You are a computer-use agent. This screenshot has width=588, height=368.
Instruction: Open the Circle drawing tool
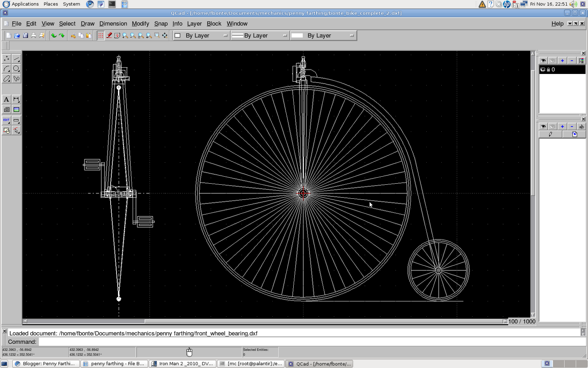pyautogui.click(x=16, y=68)
